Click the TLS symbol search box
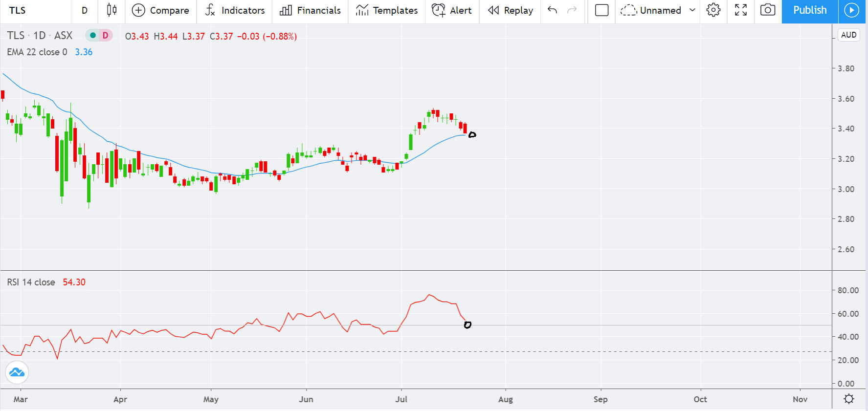 pos(35,10)
